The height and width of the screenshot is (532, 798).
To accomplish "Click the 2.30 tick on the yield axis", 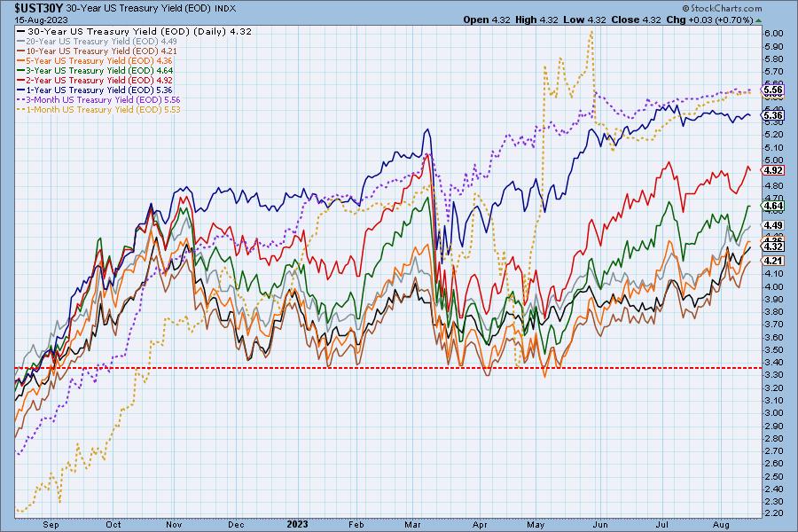I will [x=774, y=502].
